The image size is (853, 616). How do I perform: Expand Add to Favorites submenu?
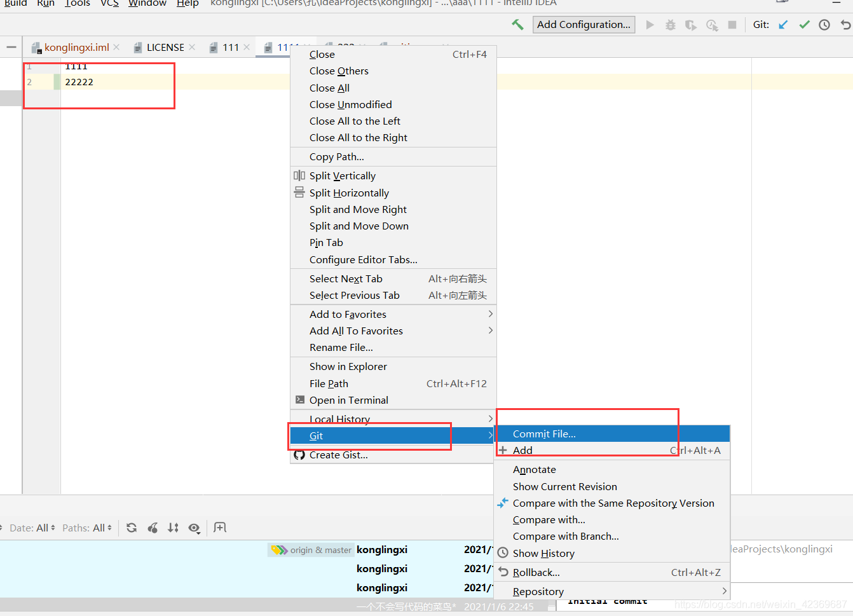point(393,314)
